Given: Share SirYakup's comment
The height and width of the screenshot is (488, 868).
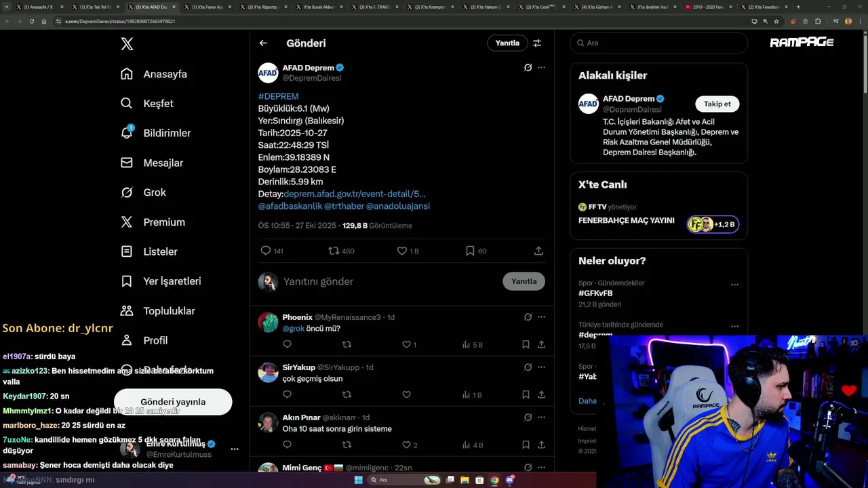Looking at the screenshot, I should 541,394.
